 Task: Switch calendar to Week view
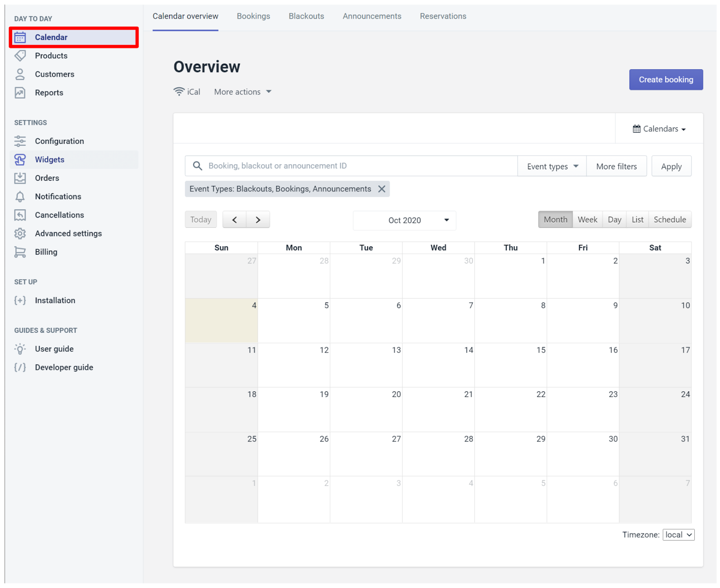click(x=587, y=220)
